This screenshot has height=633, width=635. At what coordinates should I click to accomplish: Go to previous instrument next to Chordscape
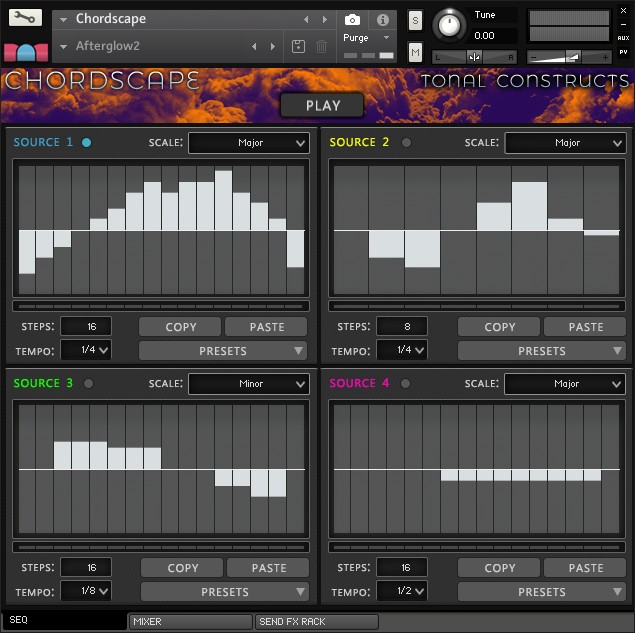(x=306, y=19)
